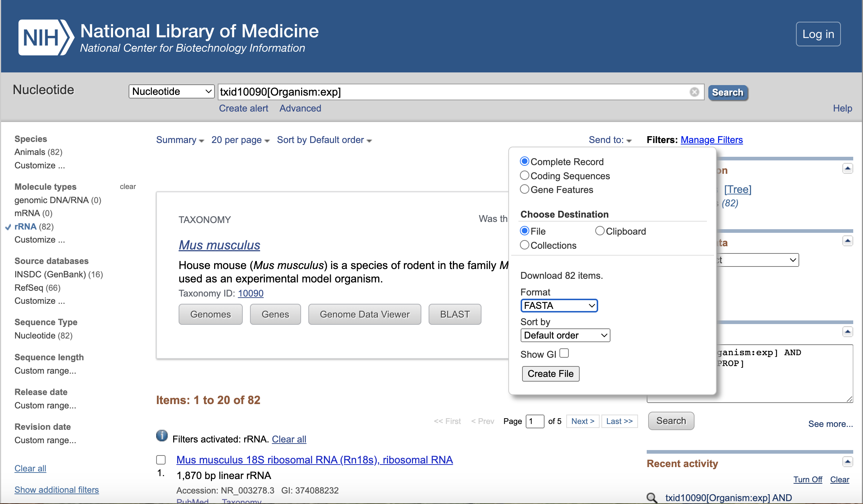Click Clear all in left sidebar

[30, 469]
